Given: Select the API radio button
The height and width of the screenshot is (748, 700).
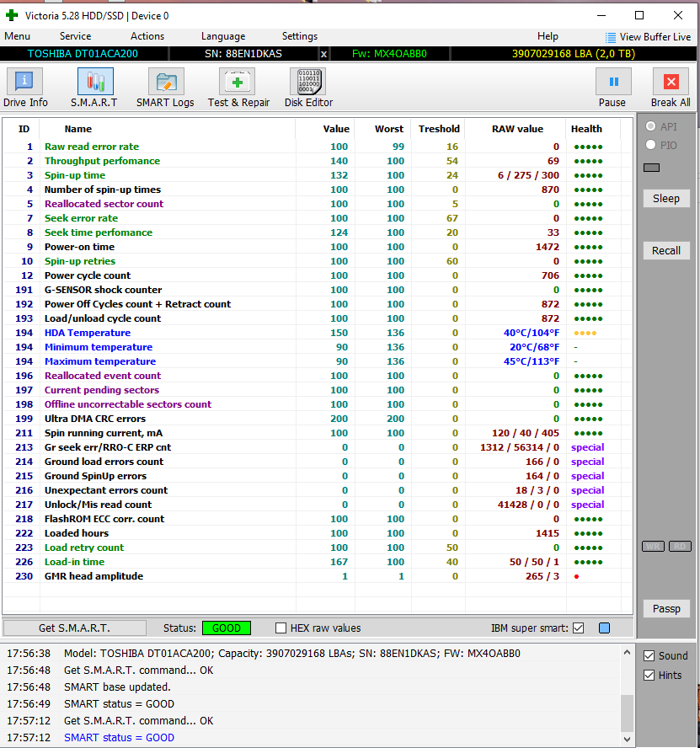Looking at the screenshot, I should pyautogui.click(x=650, y=126).
